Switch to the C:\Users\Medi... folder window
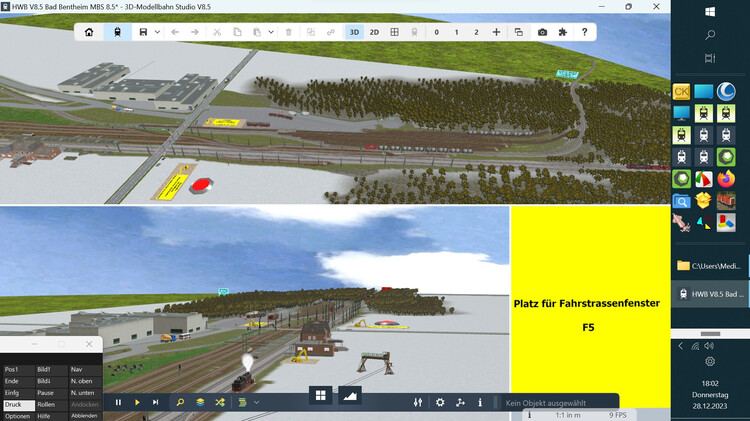 click(710, 266)
